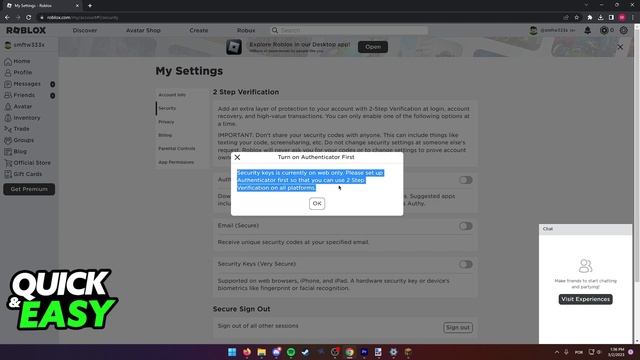Click the Visit Experiences button in Chat

pyautogui.click(x=585, y=299)
